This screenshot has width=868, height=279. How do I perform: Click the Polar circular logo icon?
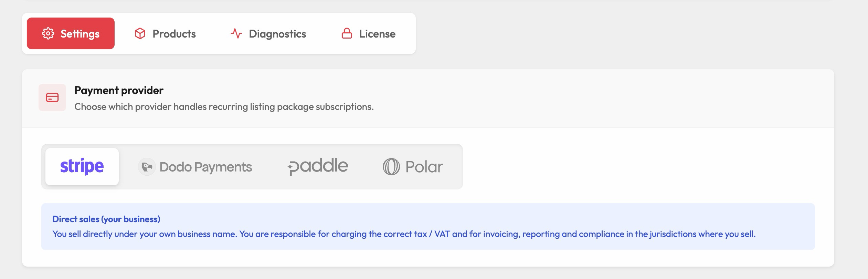click(391, 167)
